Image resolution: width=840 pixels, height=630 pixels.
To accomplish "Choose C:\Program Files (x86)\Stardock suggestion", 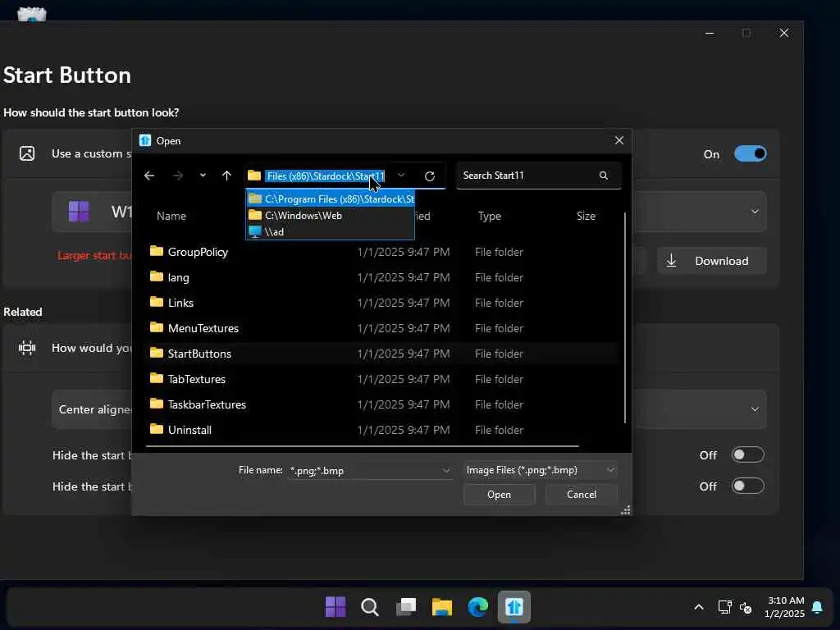I will tap(331, 199).
